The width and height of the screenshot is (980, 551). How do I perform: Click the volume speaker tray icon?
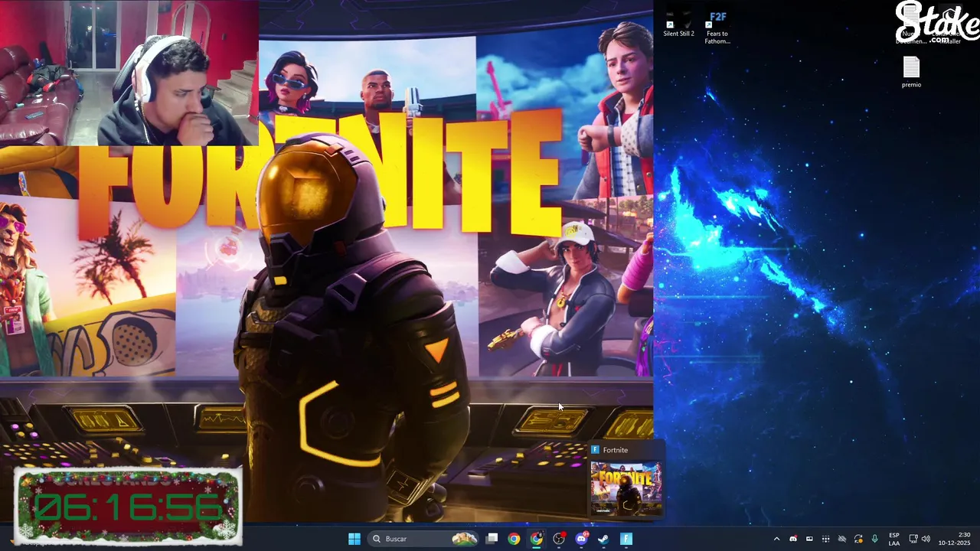pyautogui.click(x=926, y=539)
